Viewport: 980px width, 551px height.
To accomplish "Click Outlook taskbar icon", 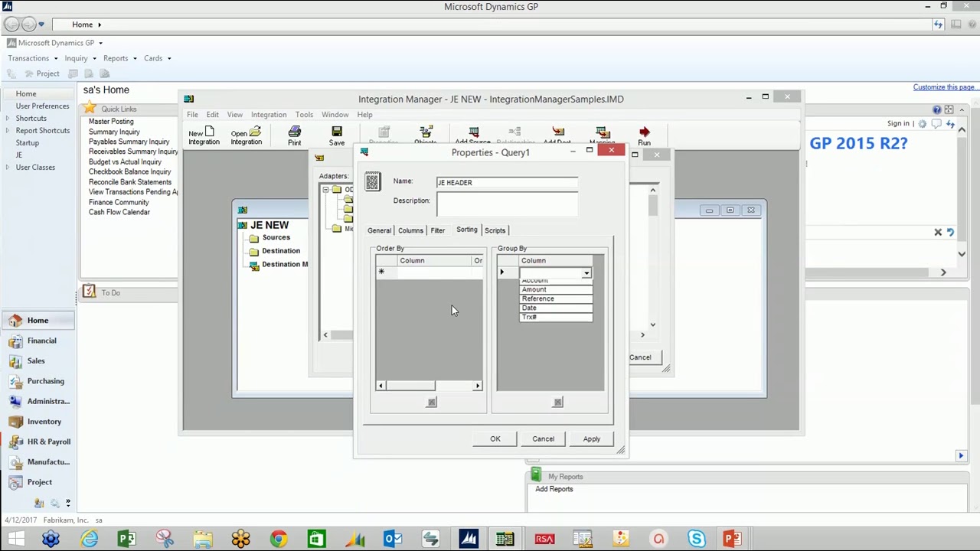I will coord(393,540).
